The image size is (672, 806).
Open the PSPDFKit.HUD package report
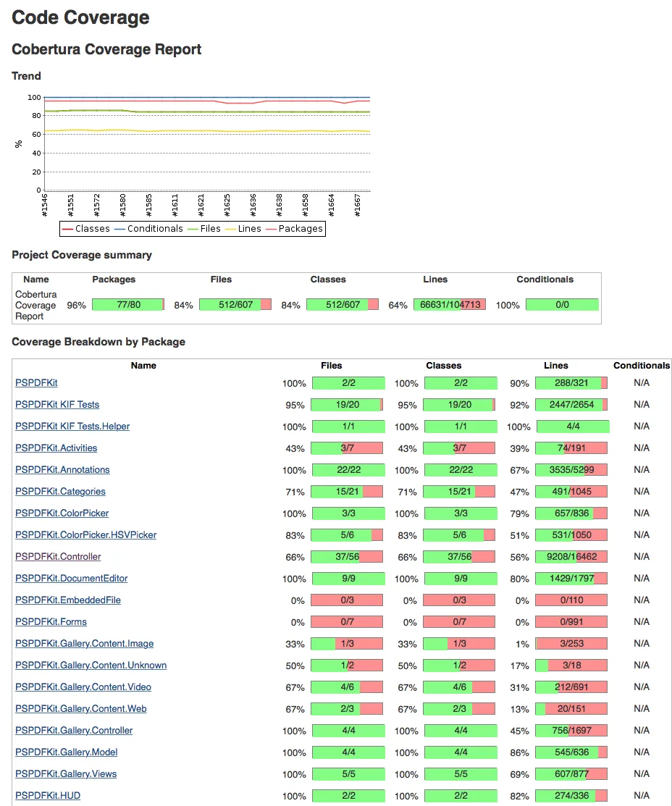click(47, 795)
